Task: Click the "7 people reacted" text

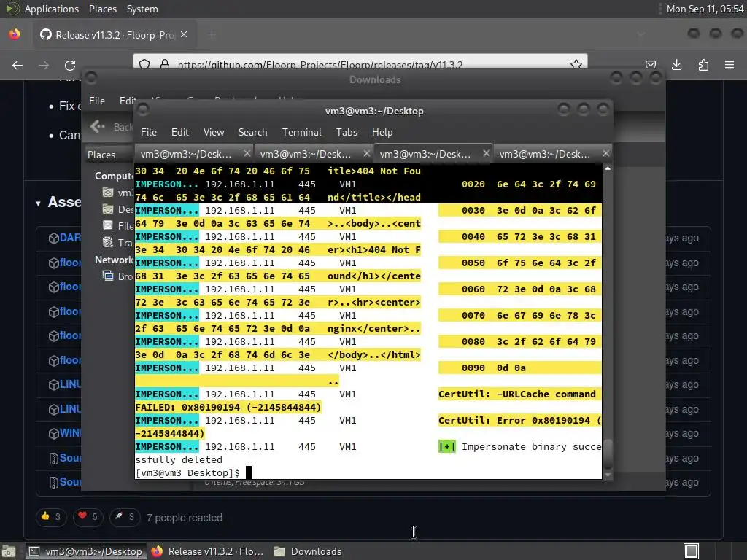Action: click(185, 518)
